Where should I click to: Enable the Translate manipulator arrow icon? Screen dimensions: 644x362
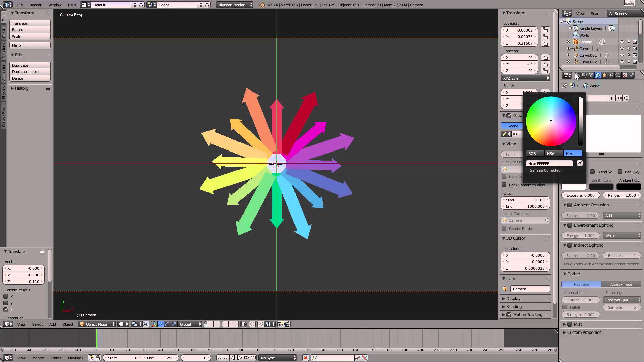tap(161, 324)
